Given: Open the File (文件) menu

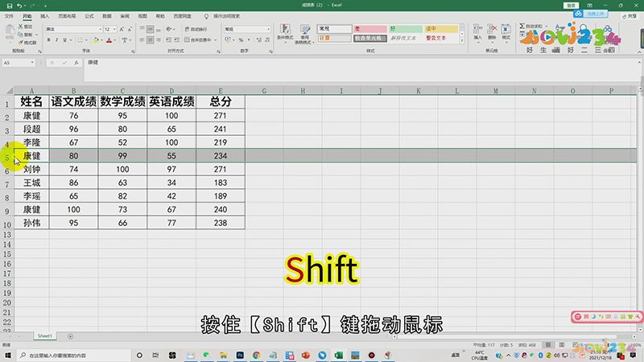Looking at the screenshot, I should 9,16.
